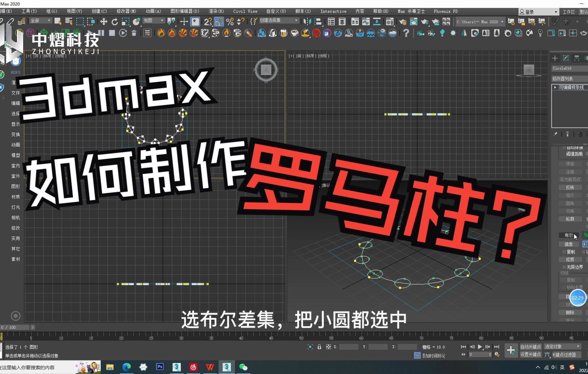Toggle Window/Crossing selection mode
Image resolution: width=588 pixels, height=374 pixels.
click(x=91, y=21)
